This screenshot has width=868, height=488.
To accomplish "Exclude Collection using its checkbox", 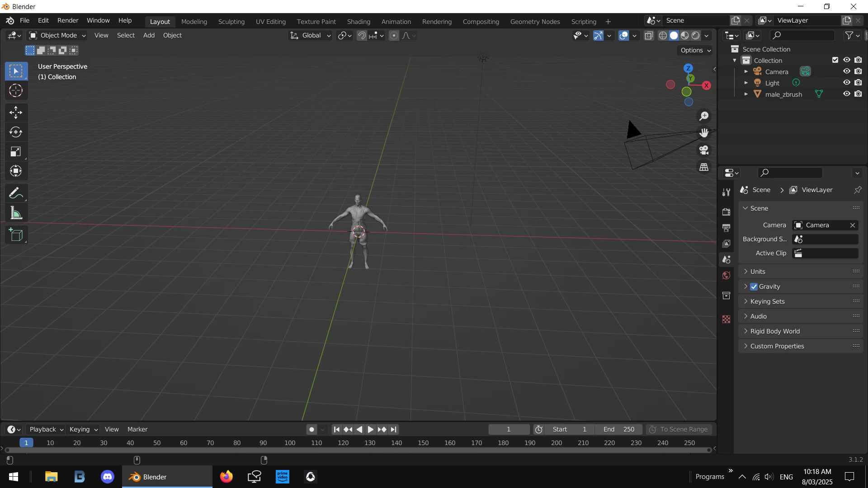I will 835,60.
